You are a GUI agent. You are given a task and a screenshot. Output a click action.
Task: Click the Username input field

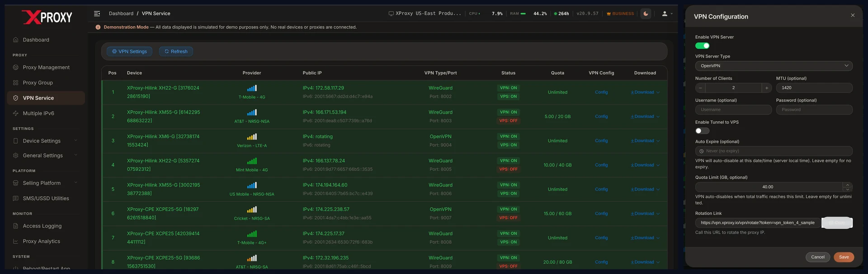(x=733, y=110)
